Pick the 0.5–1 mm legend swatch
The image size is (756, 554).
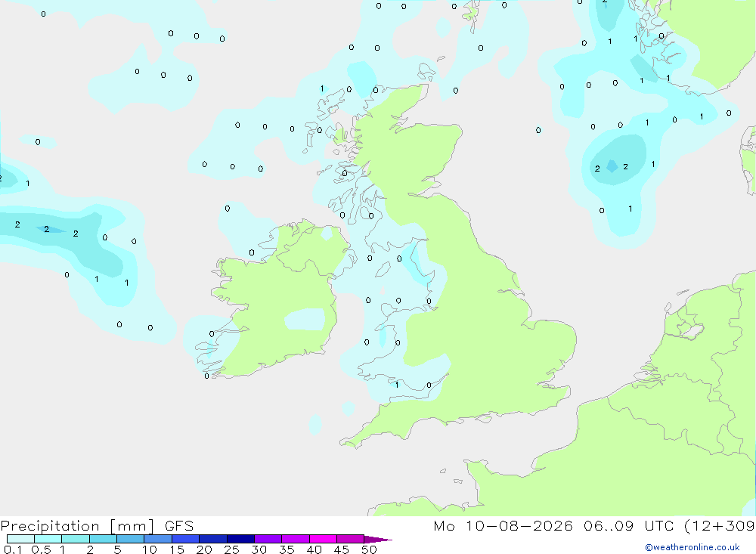48,539
